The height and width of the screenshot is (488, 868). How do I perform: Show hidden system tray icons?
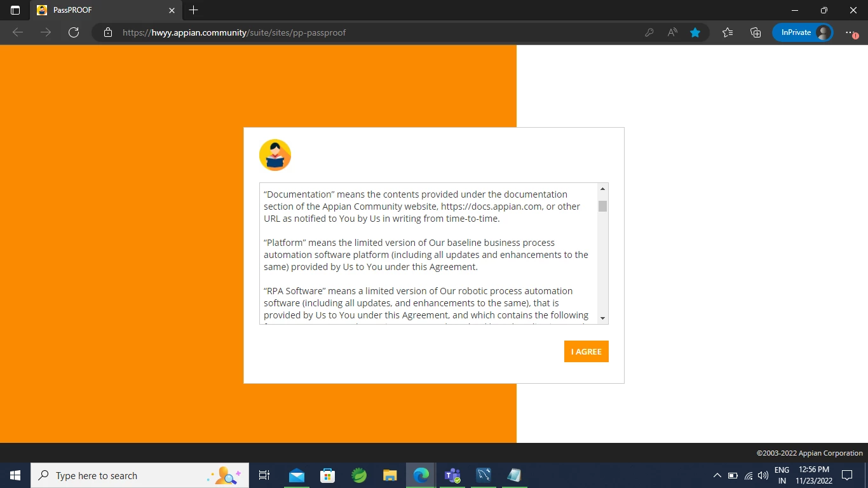tap(717, 475)
